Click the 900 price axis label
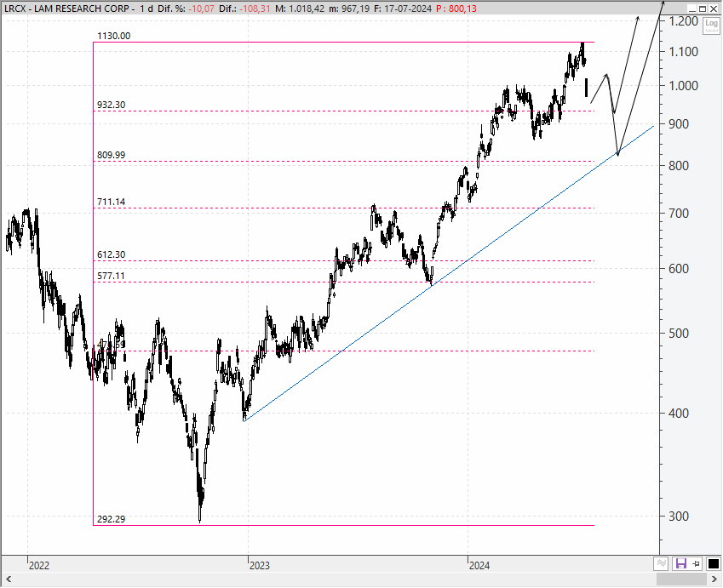Screen dimensions: 723x588 pyautogui.click(x=679, y=124)
